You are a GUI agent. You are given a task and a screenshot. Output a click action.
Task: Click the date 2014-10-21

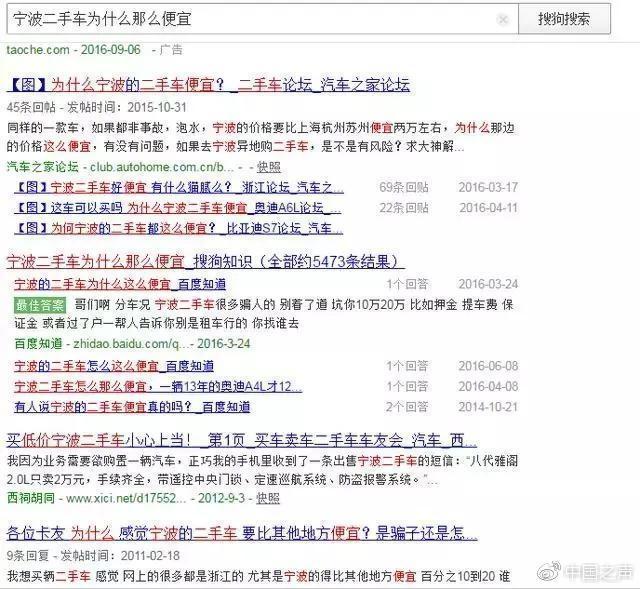coord(488,407)
